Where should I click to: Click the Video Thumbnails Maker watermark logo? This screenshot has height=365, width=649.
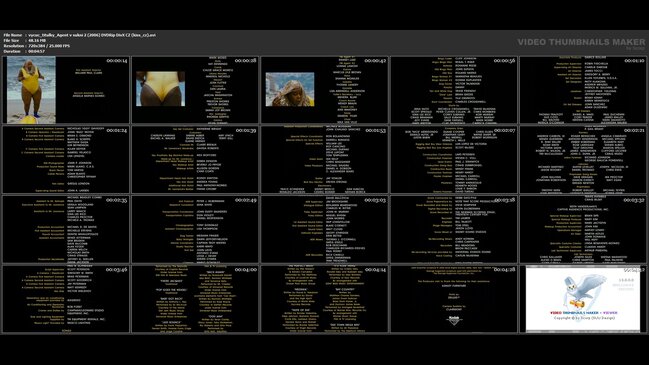click(x=581, y=43)
